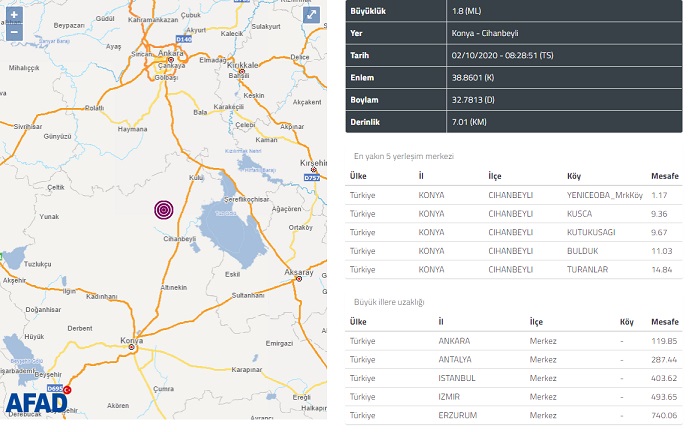Click the purple earthquake epicenter marker
The width and height of the screenshot is (692, 432).
click(164, 209)
